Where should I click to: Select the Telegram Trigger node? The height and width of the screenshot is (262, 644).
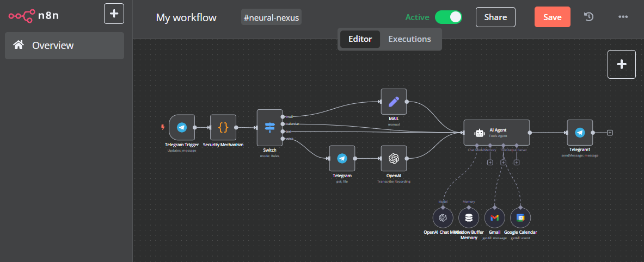point(181,128)
